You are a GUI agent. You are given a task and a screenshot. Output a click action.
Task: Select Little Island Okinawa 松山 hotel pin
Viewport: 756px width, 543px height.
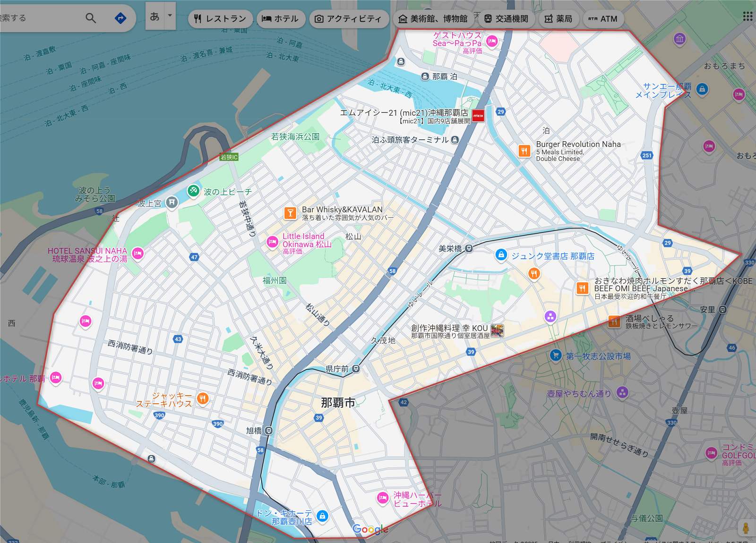pos(272,243)
